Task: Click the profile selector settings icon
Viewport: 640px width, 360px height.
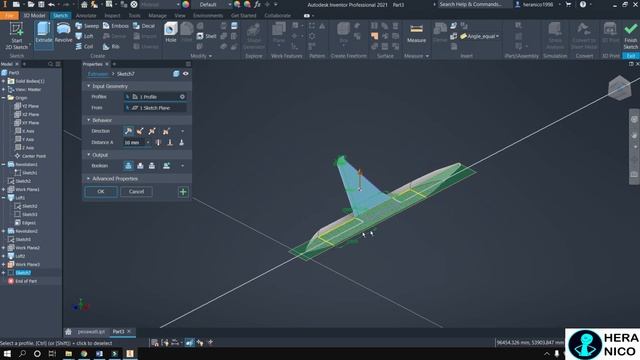Action: [x=182, y=97]
